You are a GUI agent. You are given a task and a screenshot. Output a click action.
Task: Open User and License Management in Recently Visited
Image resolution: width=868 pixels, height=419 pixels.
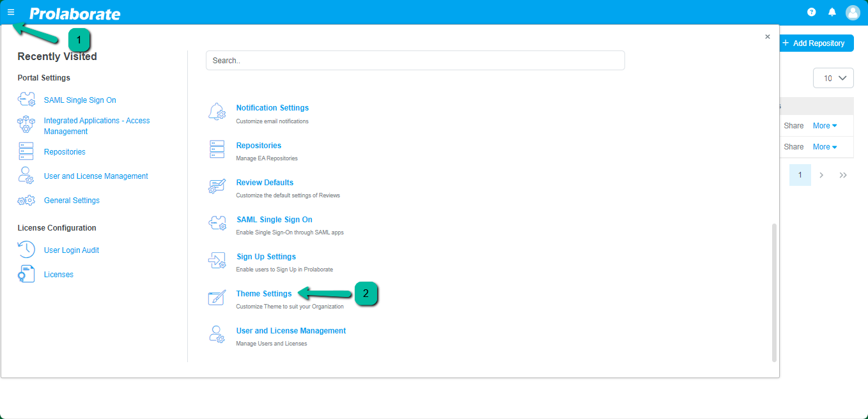pos(96,176)
